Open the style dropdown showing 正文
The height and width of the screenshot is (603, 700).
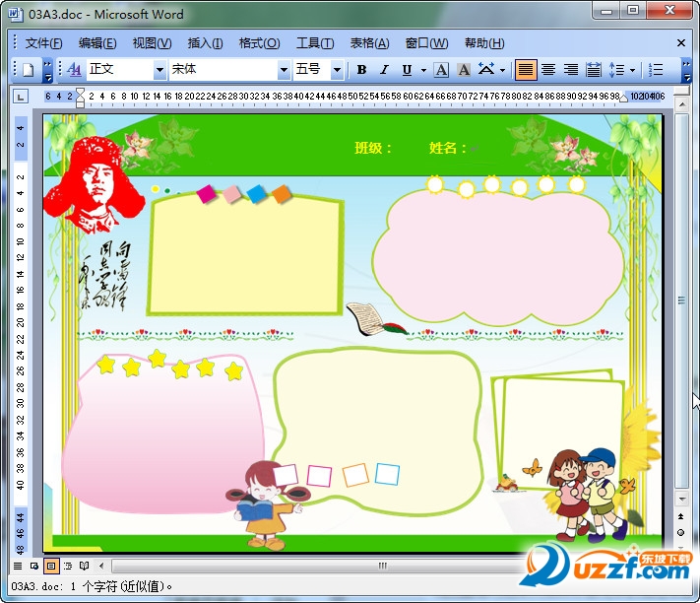click(x=159, y=70)
